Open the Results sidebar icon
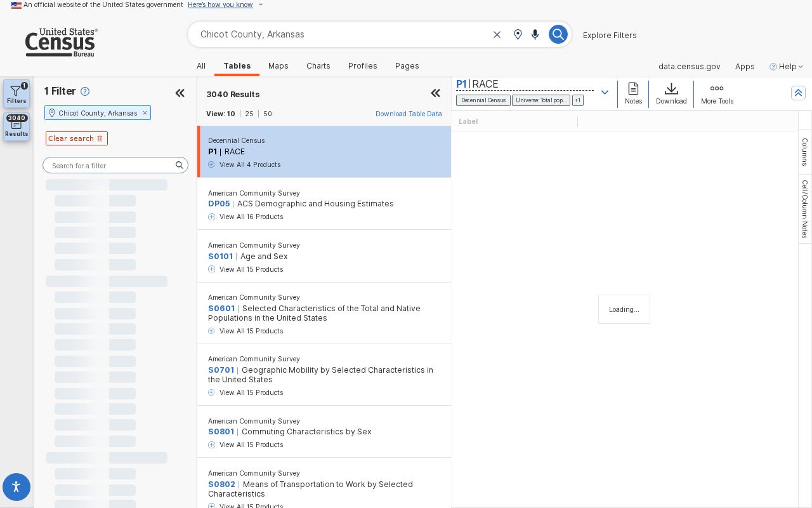The width and height of the screenshot is (812, 508). point(16,126)
